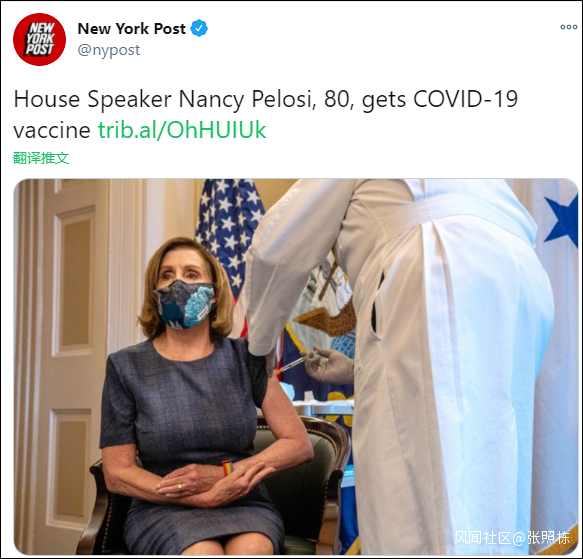Click 翻译推文 to translate the tweet
583x559 pixels.
(x=41, y=158)
